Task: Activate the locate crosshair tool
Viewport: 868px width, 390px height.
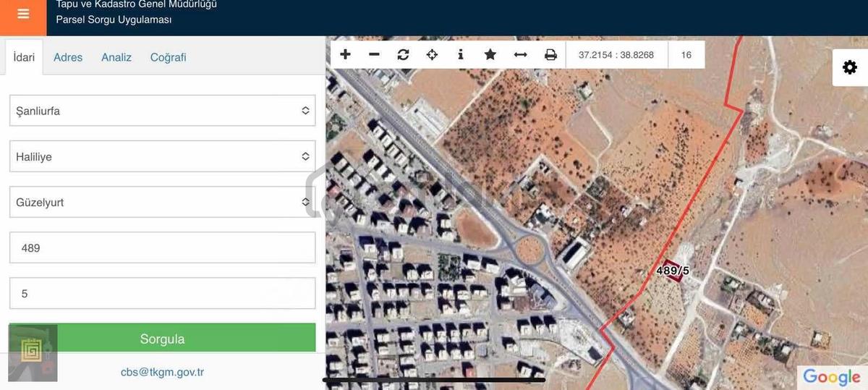Action: click(x=432, y=54)
